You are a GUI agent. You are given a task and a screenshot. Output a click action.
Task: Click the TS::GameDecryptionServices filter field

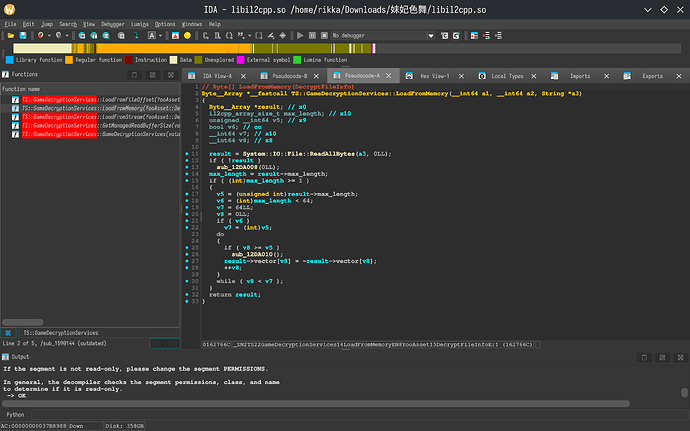coord(99,333)
